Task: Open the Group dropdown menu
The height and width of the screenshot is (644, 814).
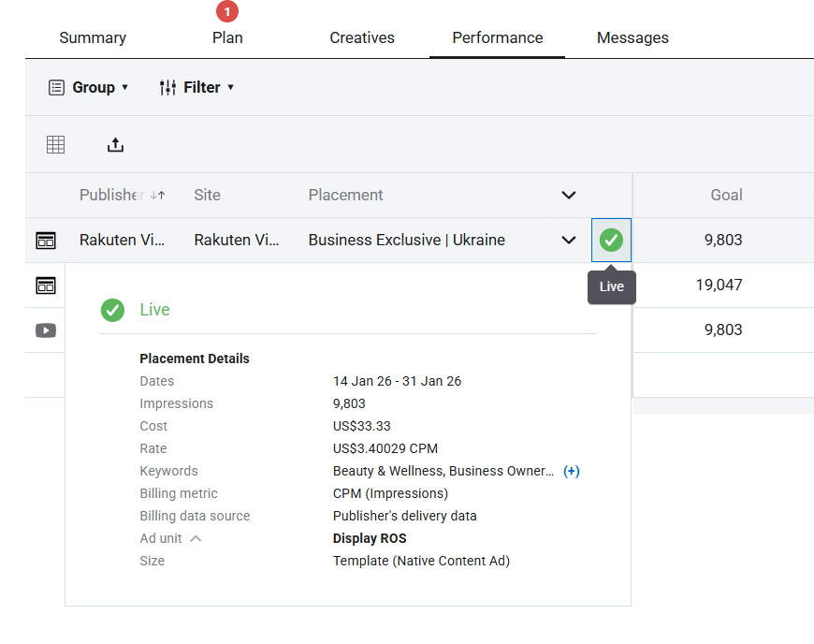Action: click(x=88, y=87)
